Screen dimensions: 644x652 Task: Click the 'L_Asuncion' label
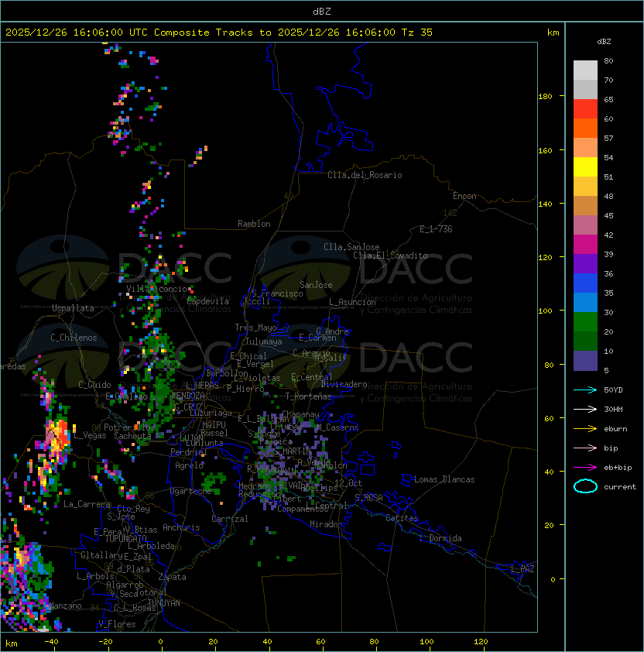point(352,302)
